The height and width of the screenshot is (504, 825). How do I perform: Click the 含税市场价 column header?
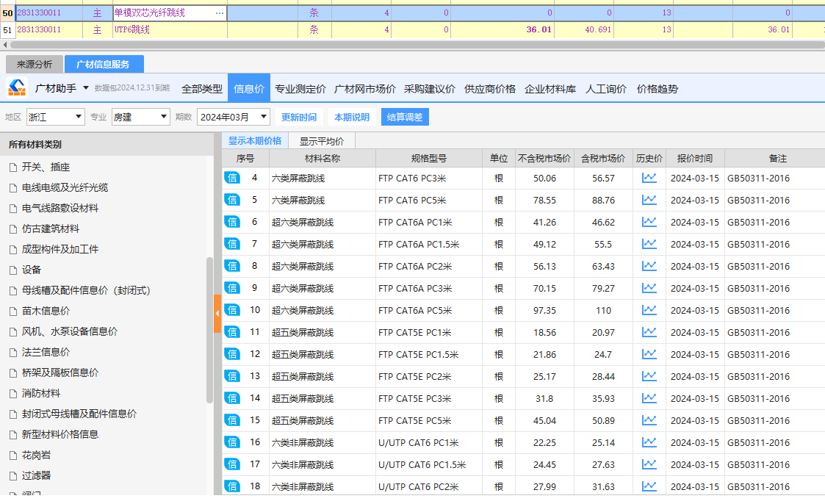603,159
